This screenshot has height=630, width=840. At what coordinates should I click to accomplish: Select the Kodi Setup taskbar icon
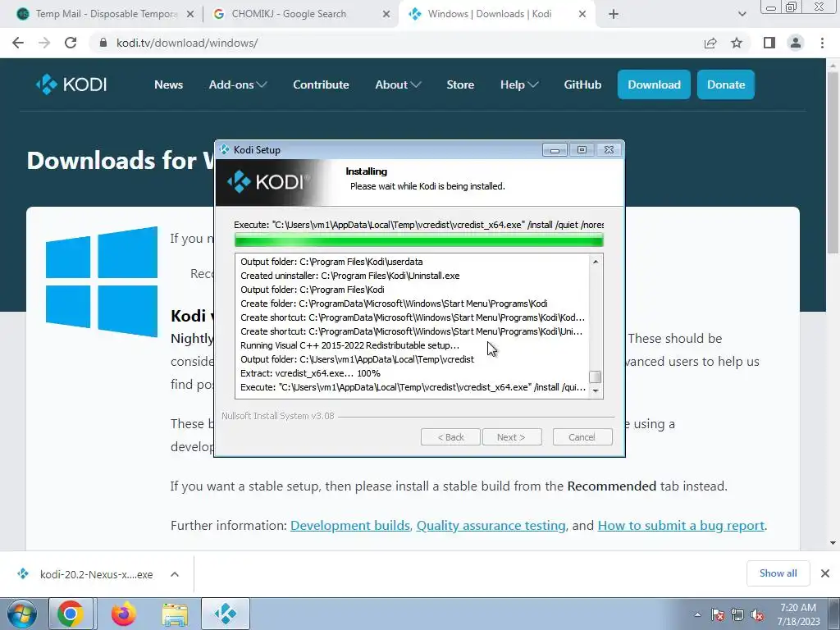[x=226, y=614]
